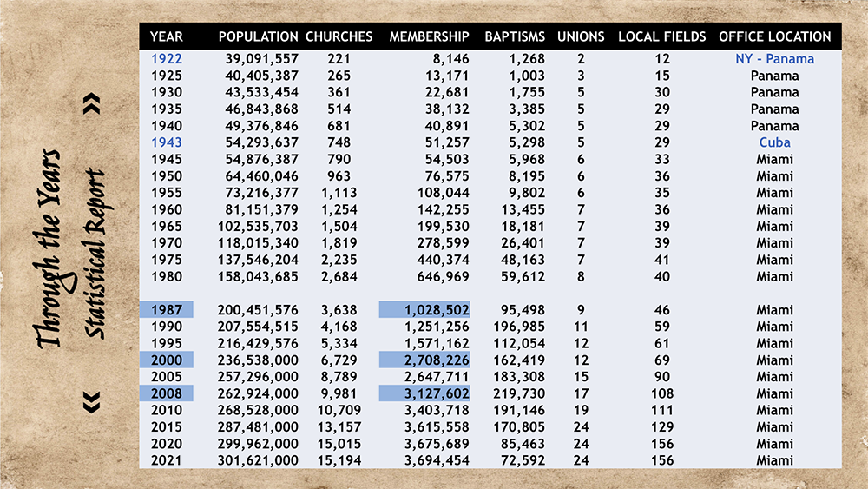Viewport: 868px width, 489px height.
Task: Select the UNIONS column header
Action: pos(581,37)
